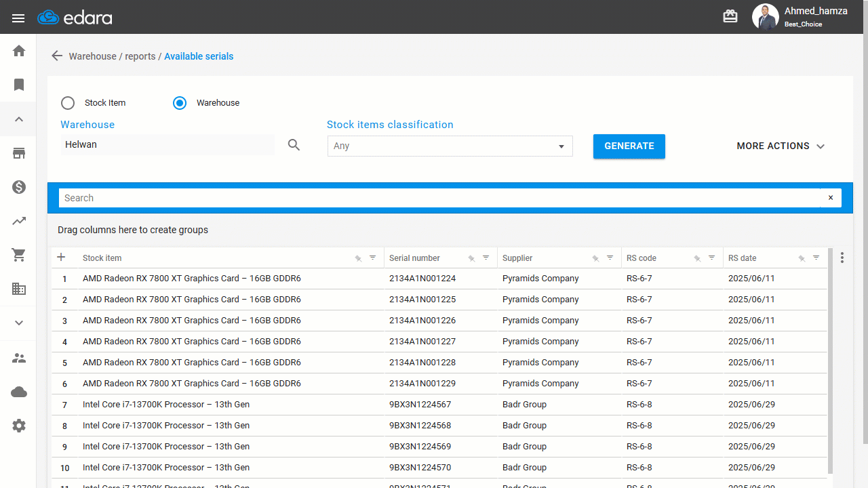Open the people contacts sidebar icon
Image resolution: width=868 pixels, height=488 pixels.
19,358
